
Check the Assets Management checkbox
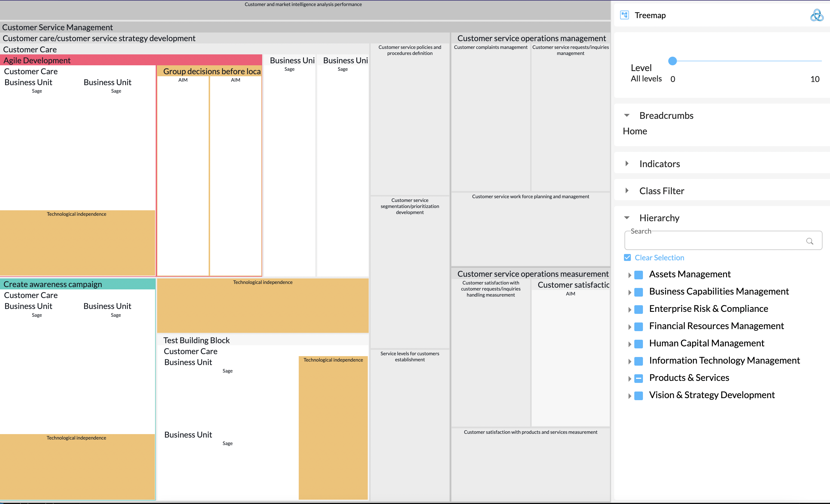pyautogui.click(x=638, y=275)
